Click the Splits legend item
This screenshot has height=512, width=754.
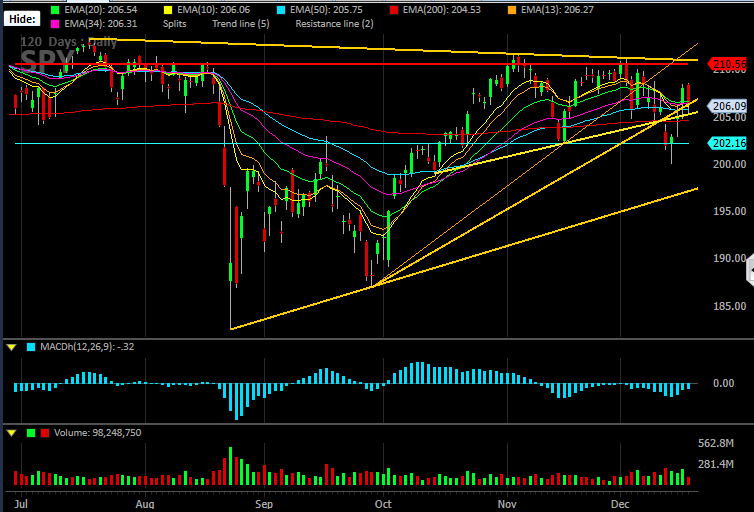pyautogui.click(x=175, y=24)
